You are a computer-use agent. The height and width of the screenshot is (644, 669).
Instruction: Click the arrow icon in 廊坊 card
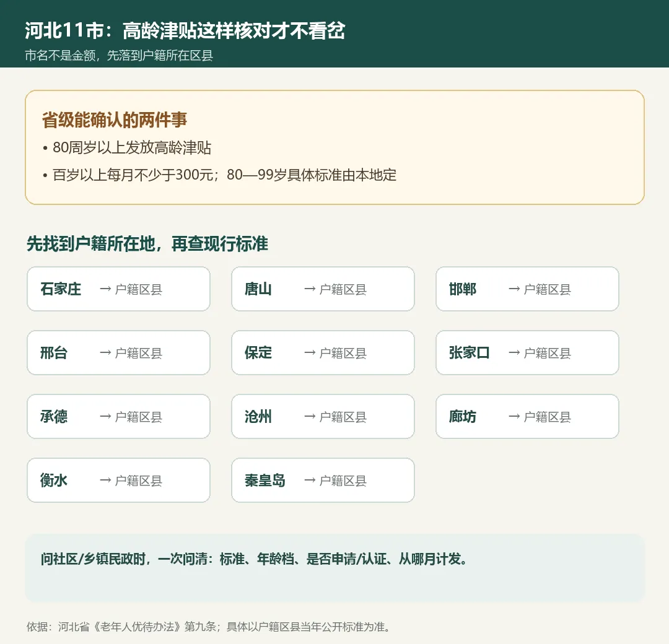pyautogui.click(x=514, y=417)
